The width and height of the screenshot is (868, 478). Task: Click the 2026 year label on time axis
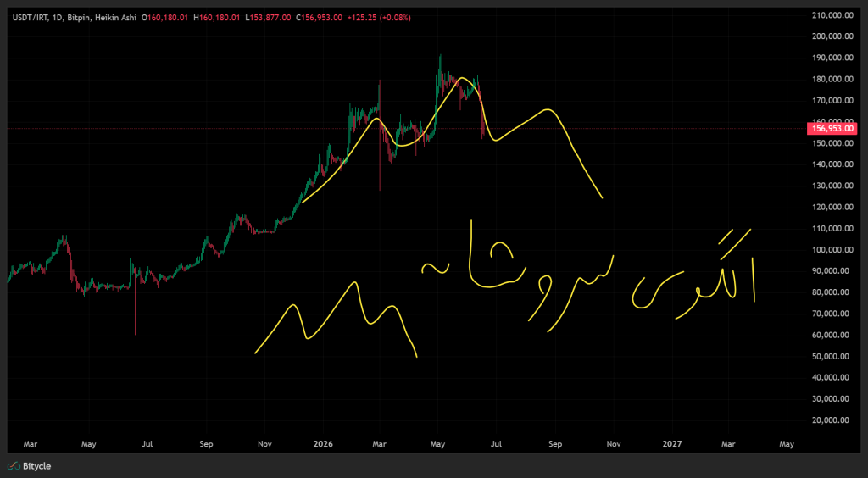pyautogui.click(x=321, y=444)
